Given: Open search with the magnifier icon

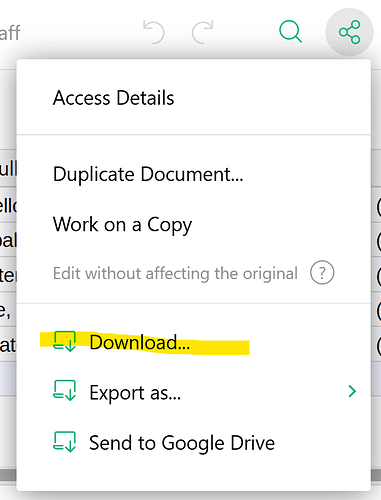Looking at the screenshot, I should click(290, 32).
